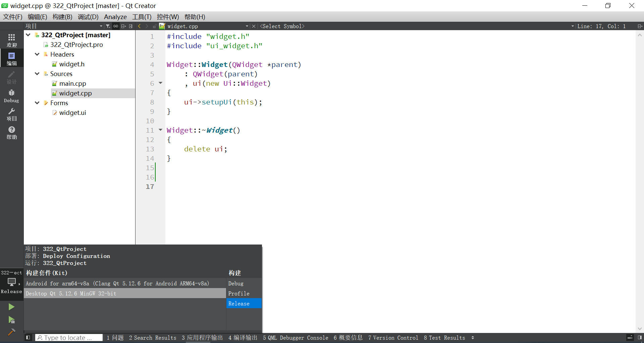Select 322_QtProject.pro in project tree
Image resolution: width=644 pixels, height=343 pixels.
click(x=76, y=45)
